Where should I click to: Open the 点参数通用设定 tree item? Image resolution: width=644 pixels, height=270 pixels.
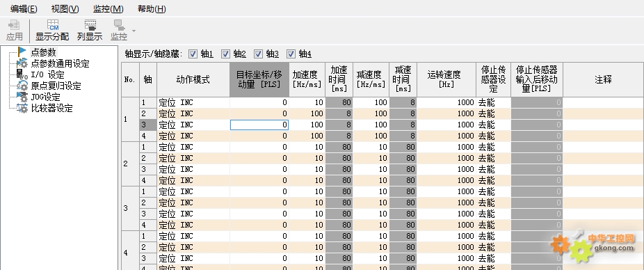coord(60,64)
